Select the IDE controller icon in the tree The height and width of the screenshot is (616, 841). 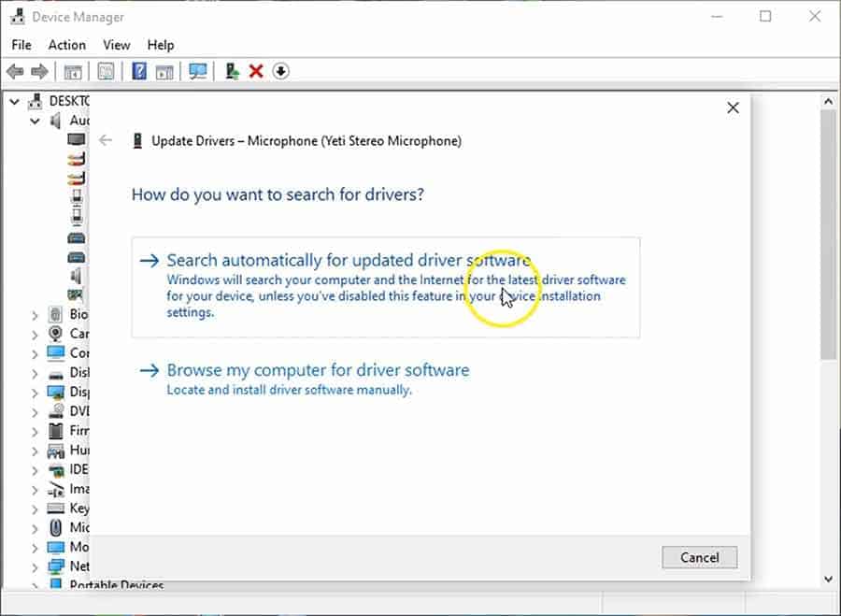[56, 470]
